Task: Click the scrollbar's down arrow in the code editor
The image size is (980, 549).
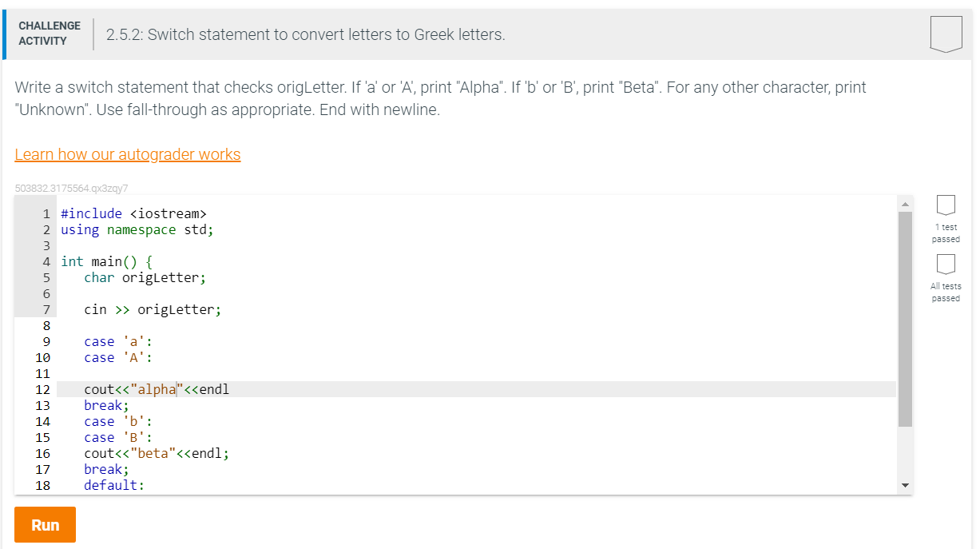Action: point(905,484)
